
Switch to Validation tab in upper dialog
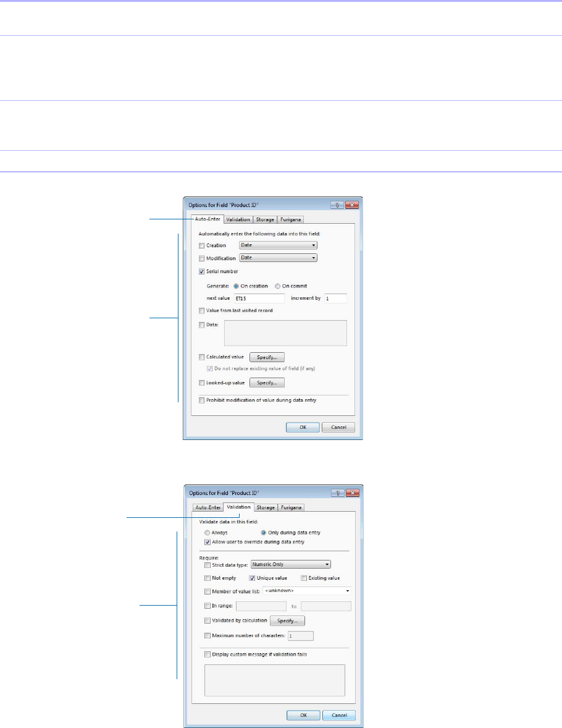238,219
